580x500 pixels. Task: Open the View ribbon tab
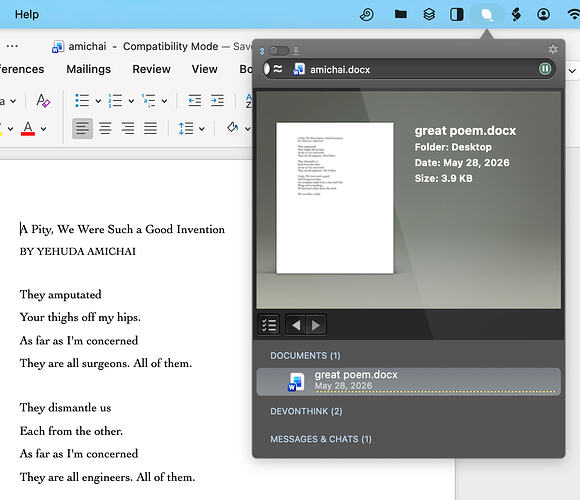click(x=205, y=69)
